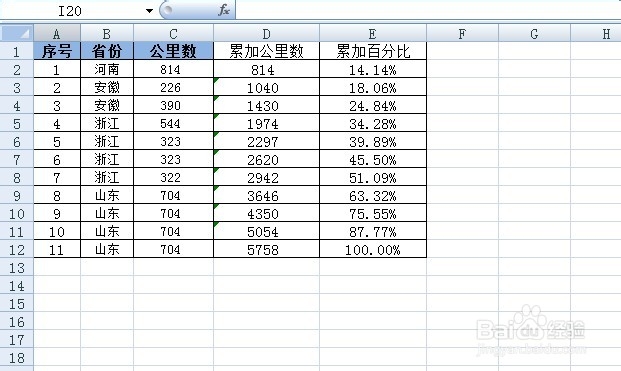621x371 pixels.
Task: Select the cell with 39.89%
Action: click(x=373, y=141)
